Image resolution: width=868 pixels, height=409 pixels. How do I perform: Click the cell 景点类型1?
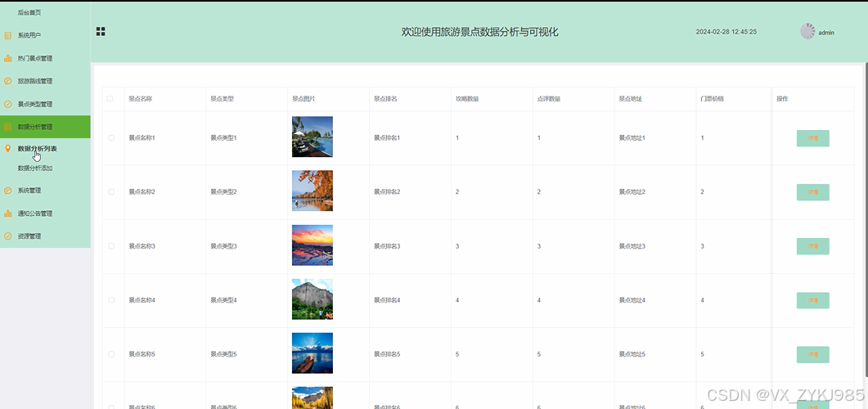[x=223, y=137]
